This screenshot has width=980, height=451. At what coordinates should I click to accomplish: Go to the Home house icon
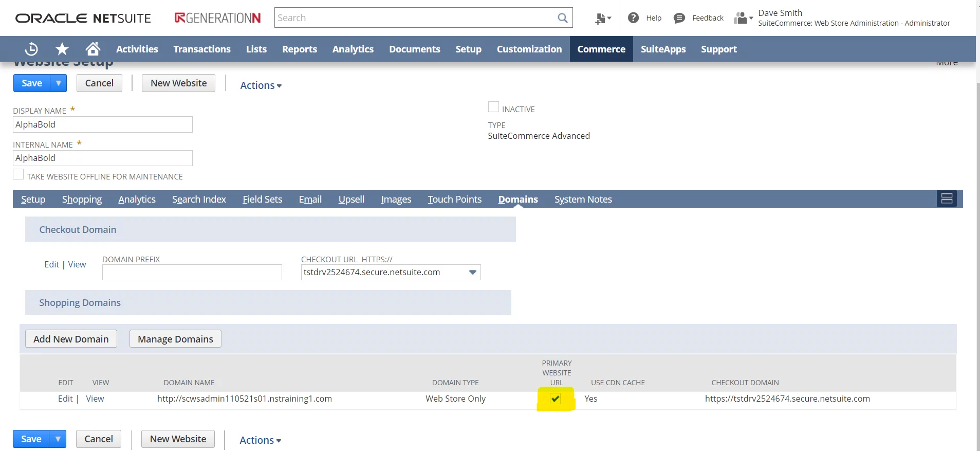pyautogui.click(x=93, y=49)
